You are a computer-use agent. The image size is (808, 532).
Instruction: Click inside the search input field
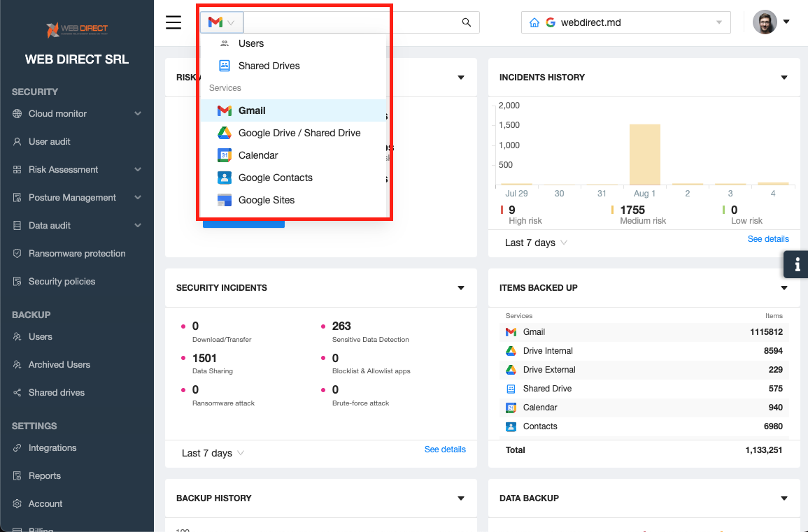[350, 22]
